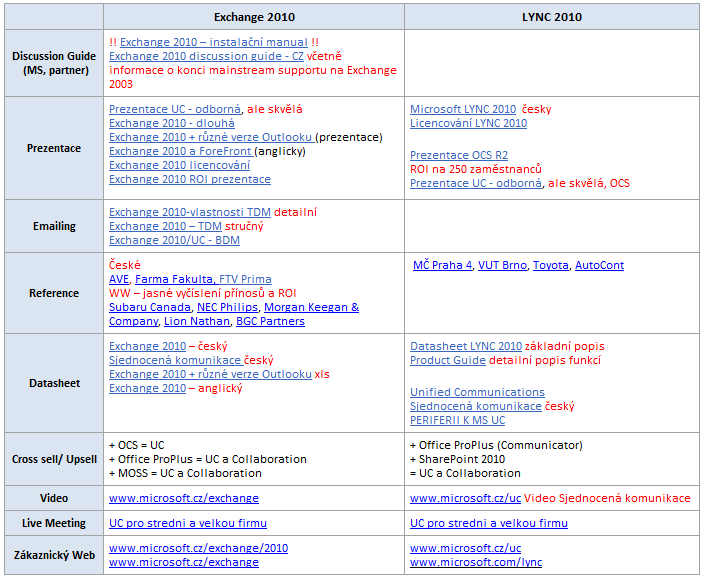Open the Toyota reference link

(x=551, y=265)
